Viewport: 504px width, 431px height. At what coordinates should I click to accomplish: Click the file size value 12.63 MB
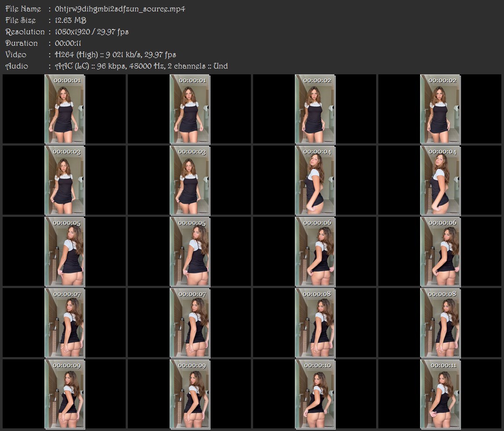coord(70,20)
